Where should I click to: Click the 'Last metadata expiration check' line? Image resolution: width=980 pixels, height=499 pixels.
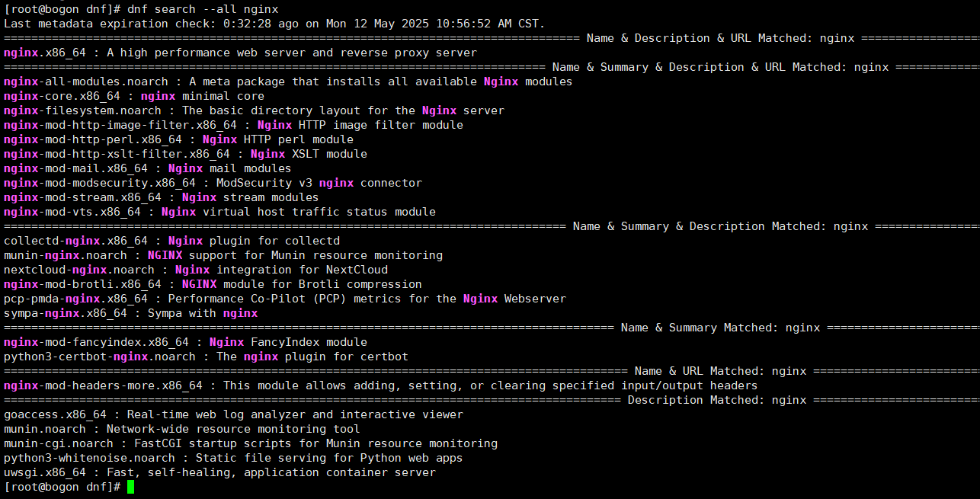click(x=274, y=24)
